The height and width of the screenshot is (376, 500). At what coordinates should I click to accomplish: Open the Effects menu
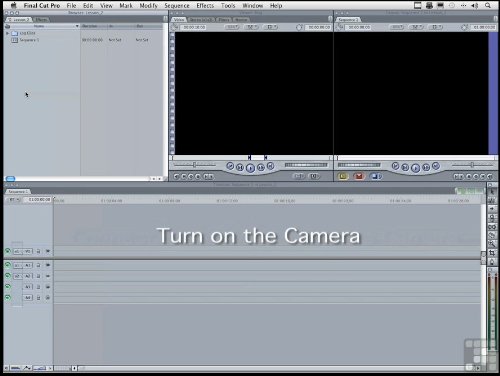205,5
